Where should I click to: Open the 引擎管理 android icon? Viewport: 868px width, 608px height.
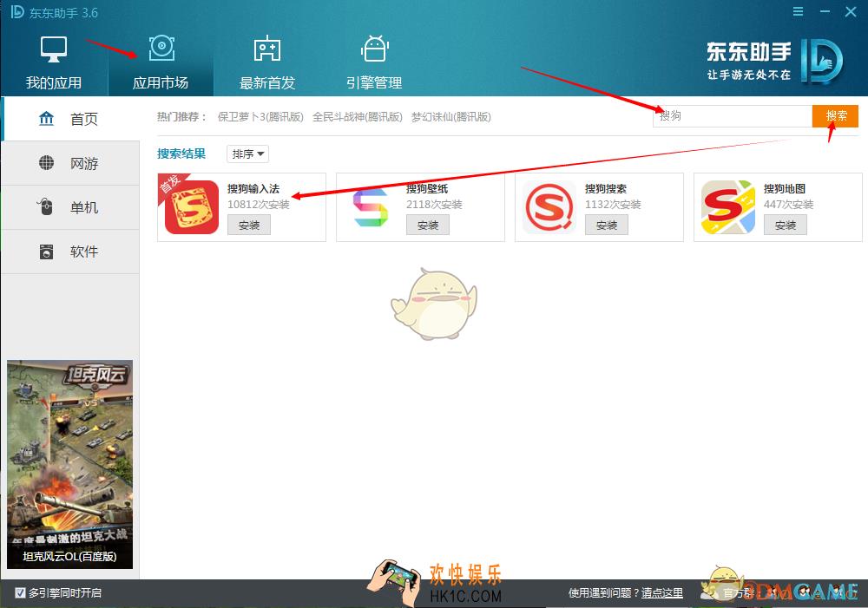375,49
